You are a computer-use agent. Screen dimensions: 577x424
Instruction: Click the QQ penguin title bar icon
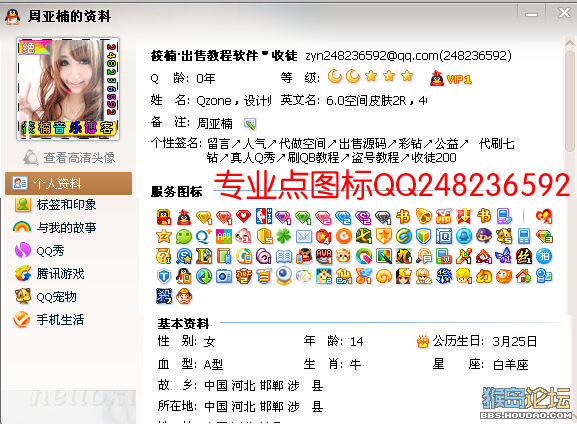13,17
